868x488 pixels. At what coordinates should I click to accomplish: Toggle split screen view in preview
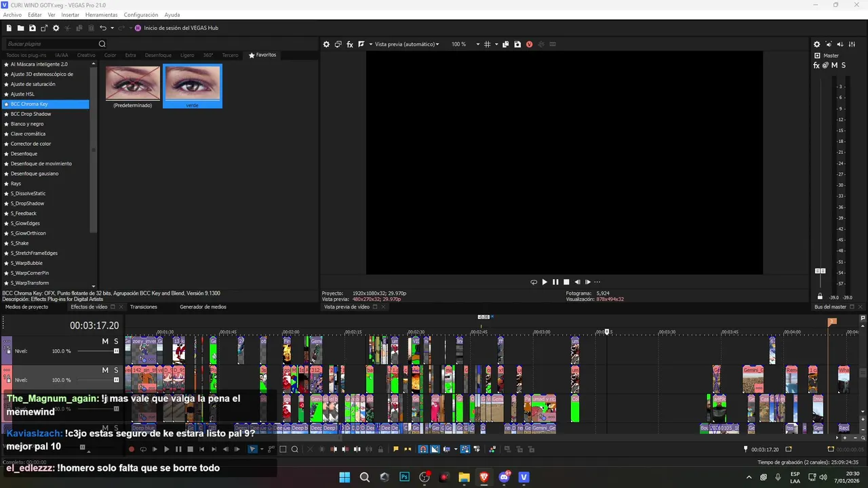[x=361, y=44]
